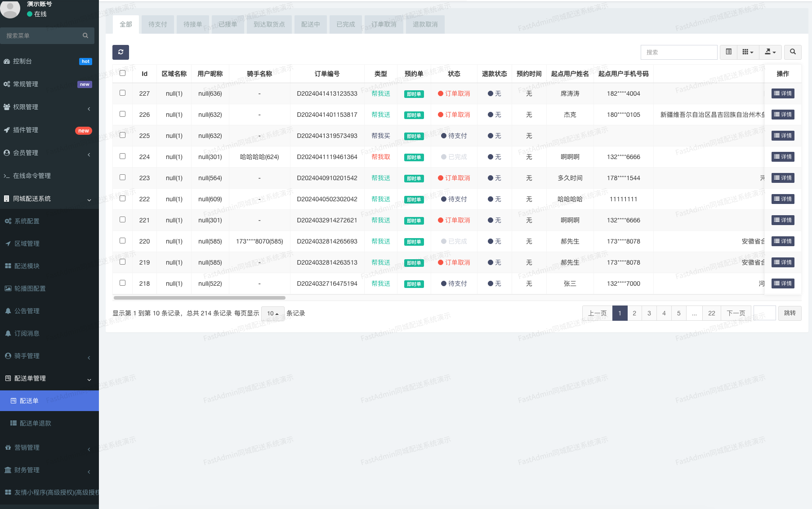Toggle table card view icon
Screen dimensions: 812x509
pyautogui.click(x=728, y=52)
